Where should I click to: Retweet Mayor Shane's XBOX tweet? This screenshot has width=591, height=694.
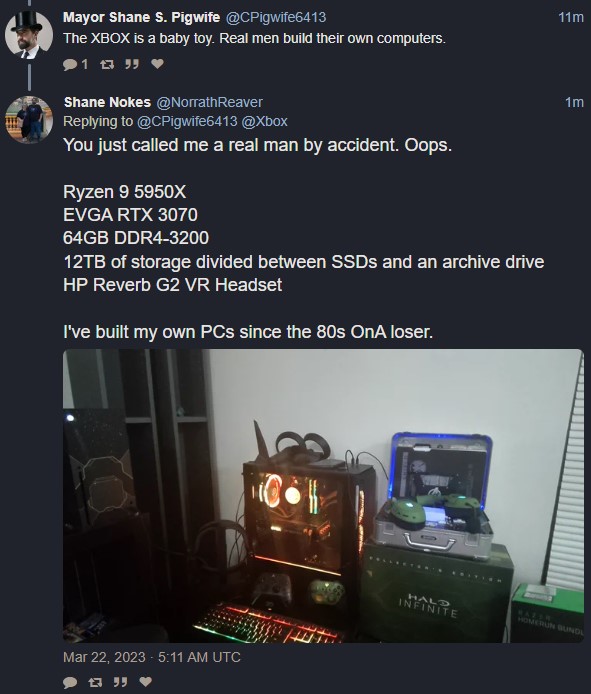(x=107, y=65)
